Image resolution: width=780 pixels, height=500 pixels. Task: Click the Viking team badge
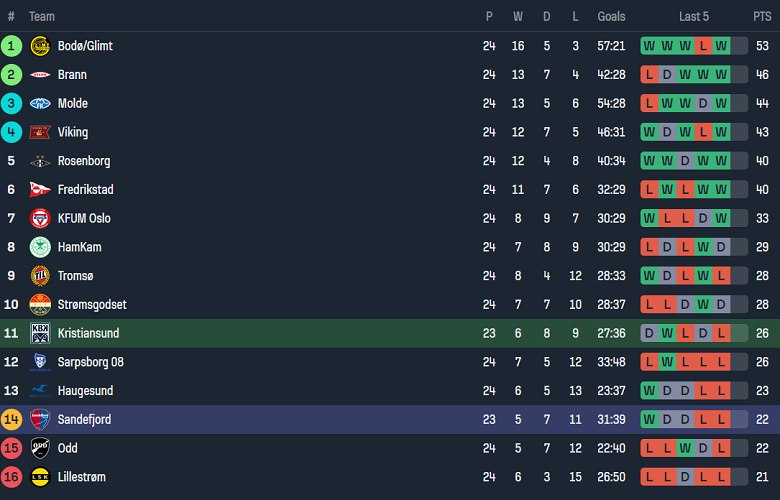pos(40,132)
